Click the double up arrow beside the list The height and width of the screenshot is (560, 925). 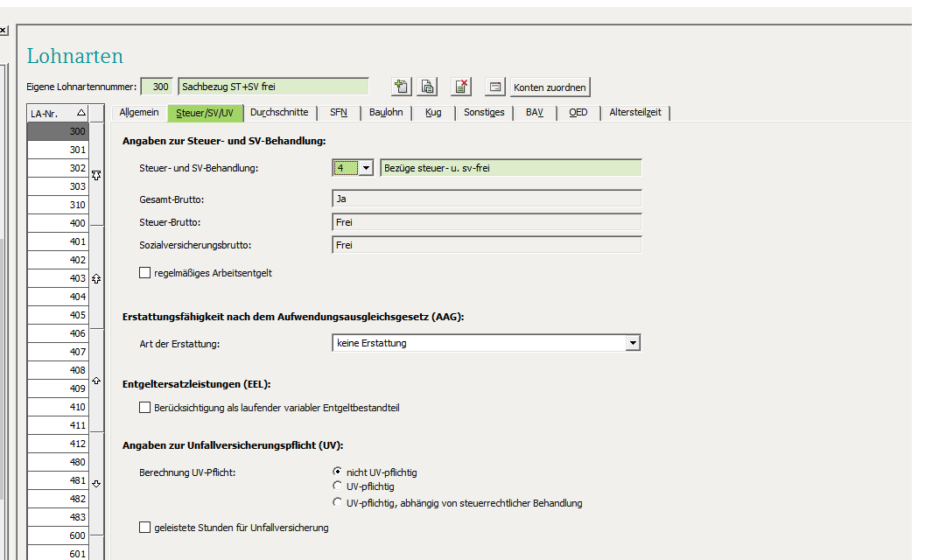click(96, 278)
